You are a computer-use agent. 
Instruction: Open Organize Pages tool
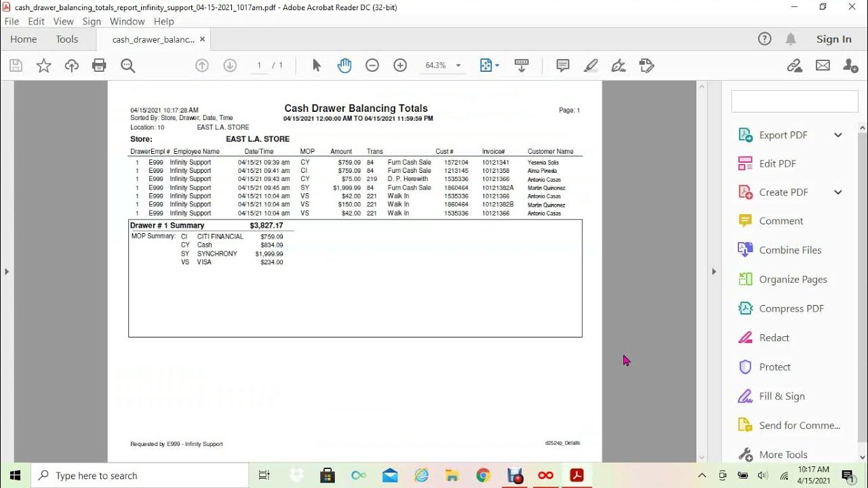click(x=793, y=279)
